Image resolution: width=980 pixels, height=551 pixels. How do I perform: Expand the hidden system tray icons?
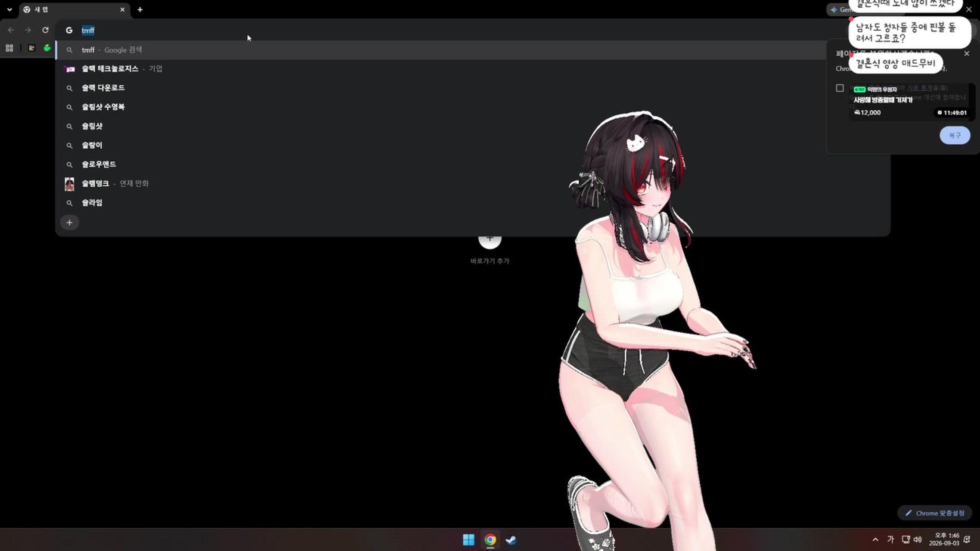coord(875,539)
